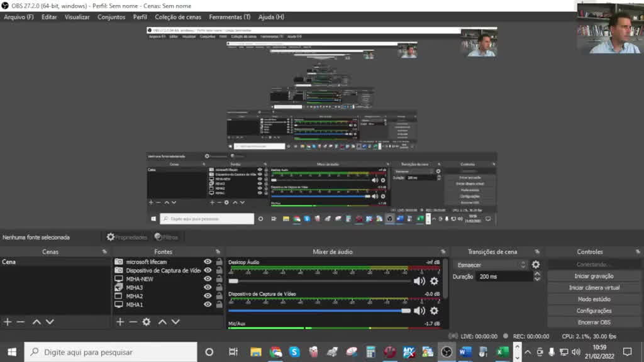Viewport: 644px width, 362px height.
Task: Show hidden icons in system tray
Action: [527, 352]
